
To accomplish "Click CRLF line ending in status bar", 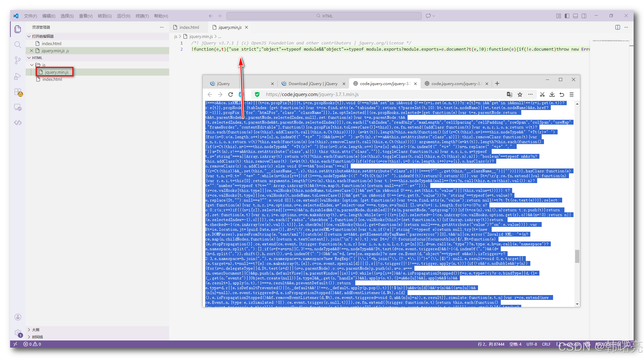I will point(546,344).
